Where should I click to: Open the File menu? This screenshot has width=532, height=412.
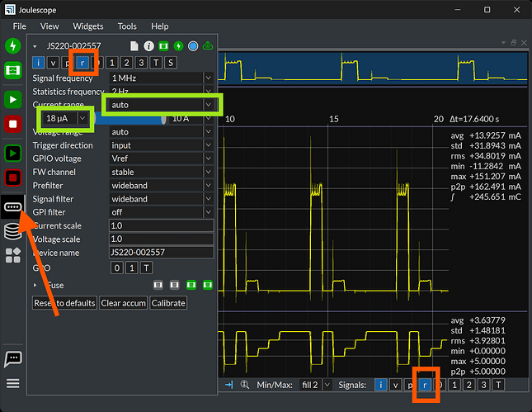coord(19,26)
